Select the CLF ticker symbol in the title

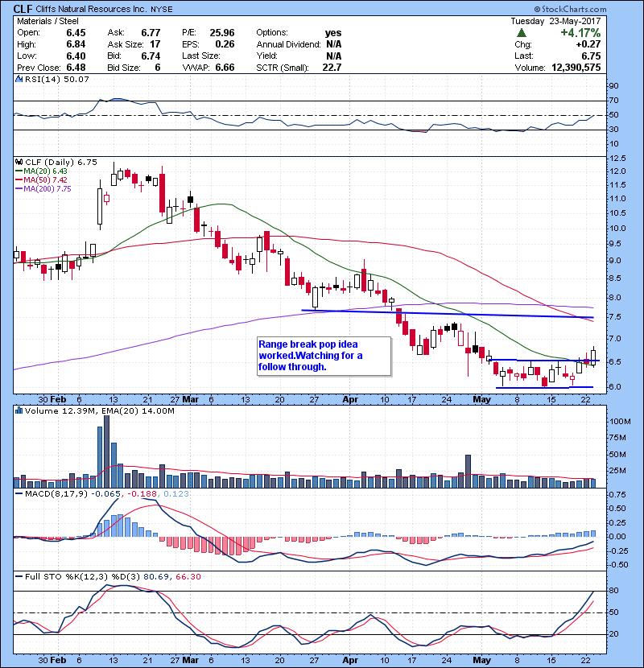[23, 9]
